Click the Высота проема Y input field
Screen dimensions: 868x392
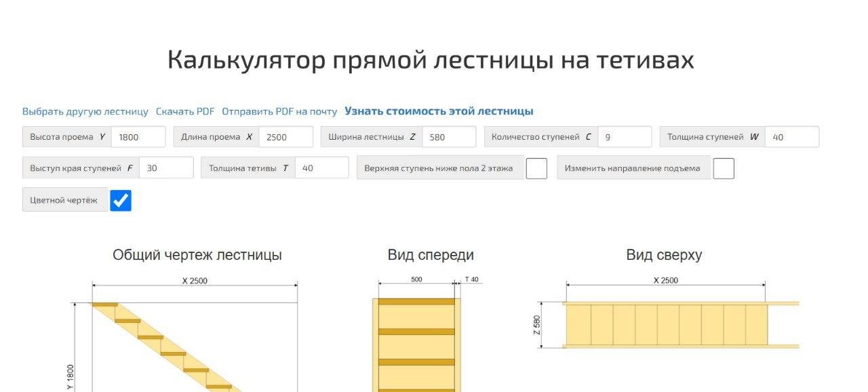pyautogui.click(x=139, y=136)
